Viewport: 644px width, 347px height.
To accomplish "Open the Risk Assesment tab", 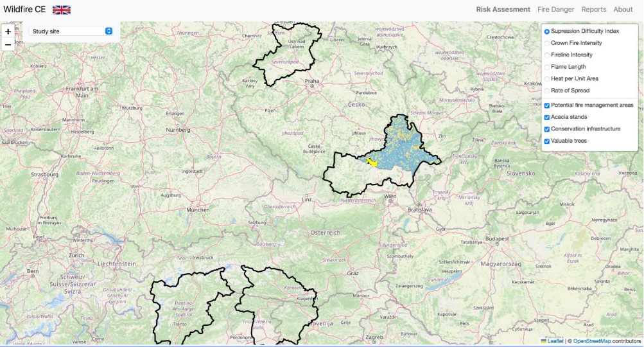I will (x=503, y=10).
